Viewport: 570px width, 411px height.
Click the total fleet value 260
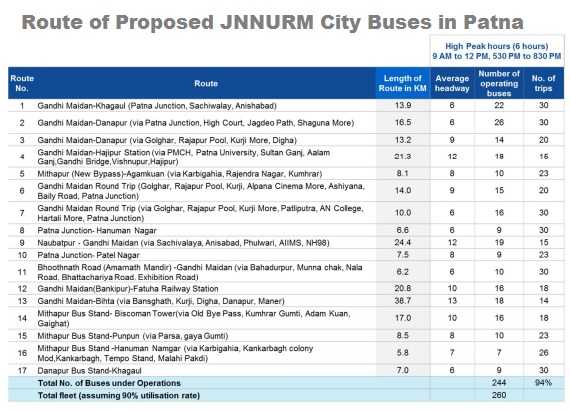pyautogui.click(x=499, y=395)
